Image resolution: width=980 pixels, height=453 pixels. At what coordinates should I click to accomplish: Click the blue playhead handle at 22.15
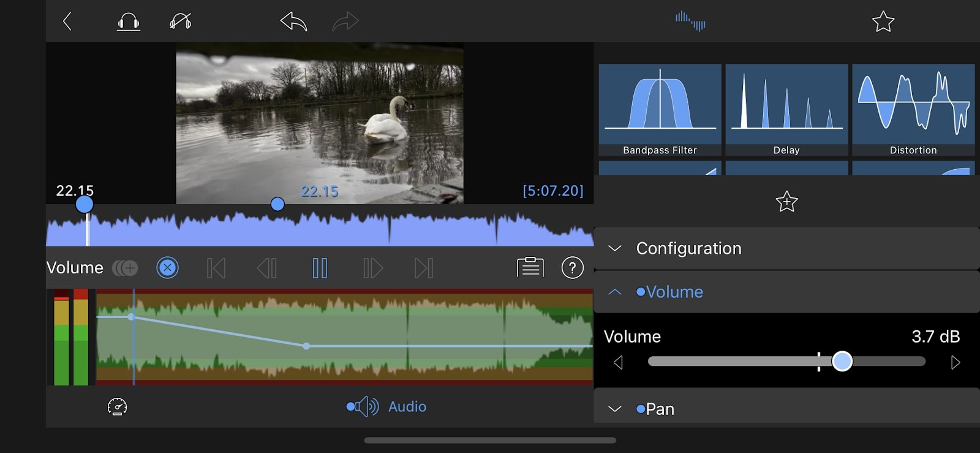pos(85,204)
